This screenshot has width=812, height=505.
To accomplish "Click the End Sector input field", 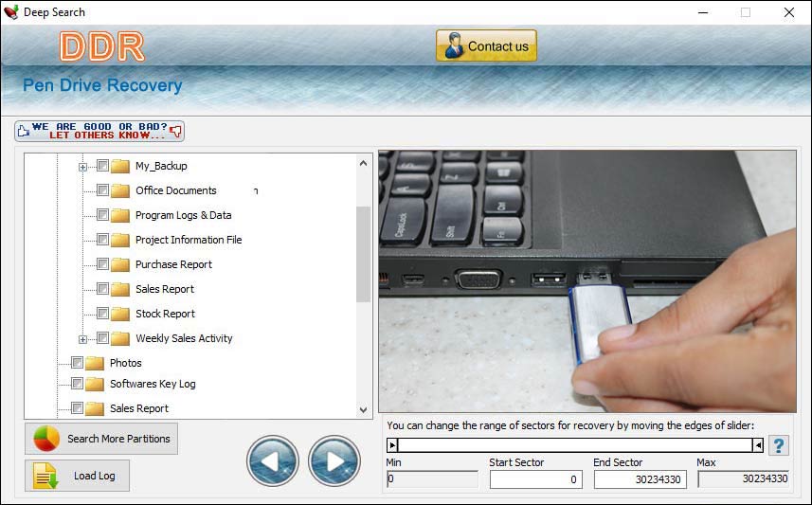I will [641, 479].
